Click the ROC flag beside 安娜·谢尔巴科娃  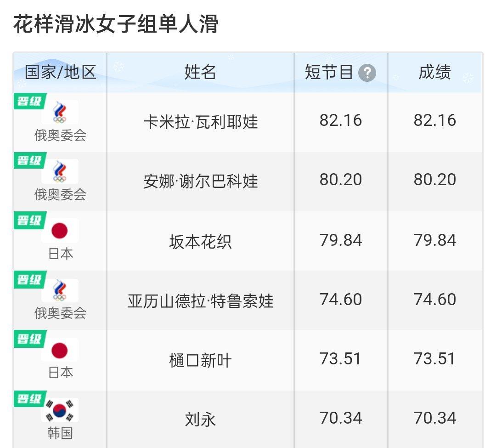[60, 171]
